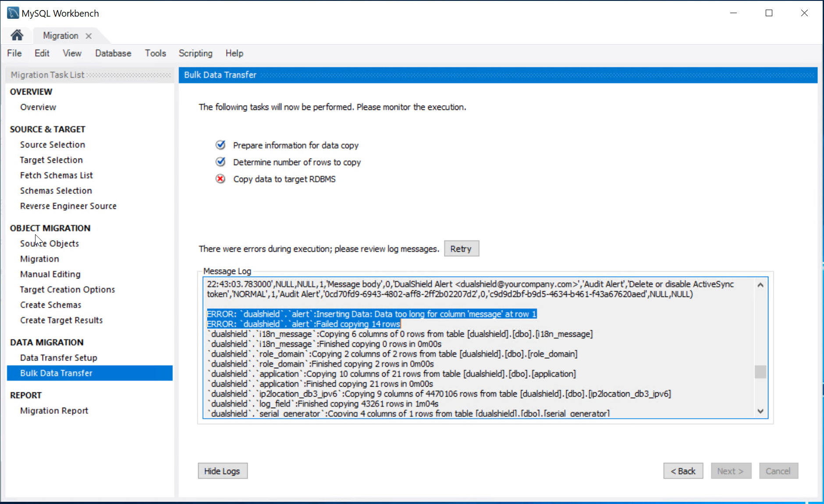Image resolution: width=824 pixels, height=504 pixels.
Task: Click the MySQL Workbench app icon
Action: pos(13,13)
